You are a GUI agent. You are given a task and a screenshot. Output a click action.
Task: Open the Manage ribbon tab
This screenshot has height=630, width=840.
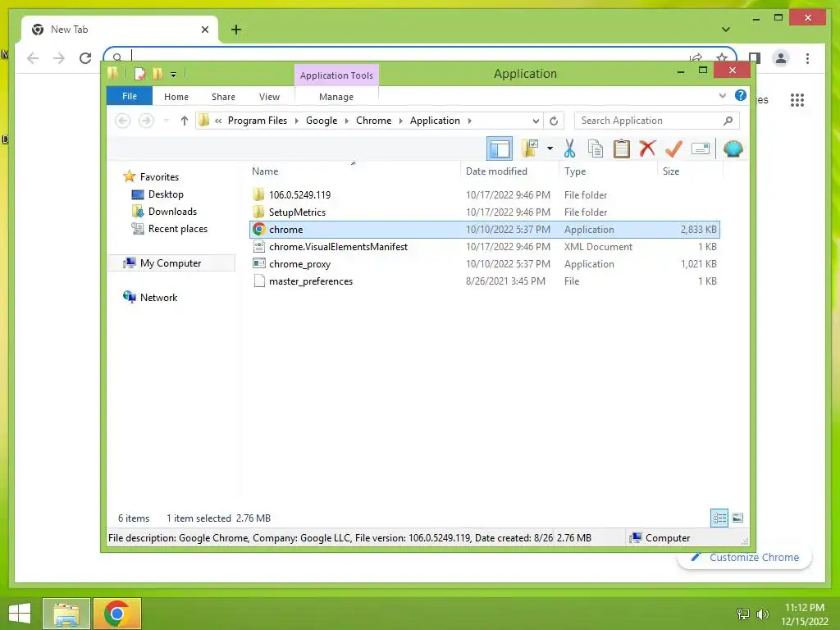click(x=336, y=97)
